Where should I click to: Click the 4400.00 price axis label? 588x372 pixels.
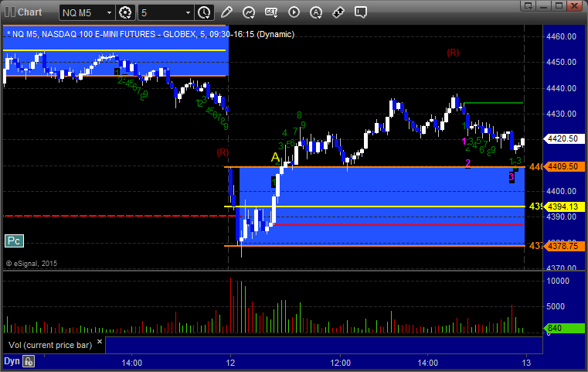pos(562,192)
